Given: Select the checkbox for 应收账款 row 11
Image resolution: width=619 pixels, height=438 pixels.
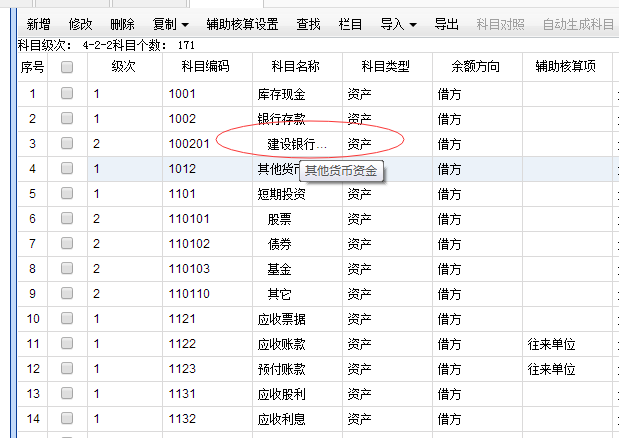Looking at the screenshot, I should point(67,344).
